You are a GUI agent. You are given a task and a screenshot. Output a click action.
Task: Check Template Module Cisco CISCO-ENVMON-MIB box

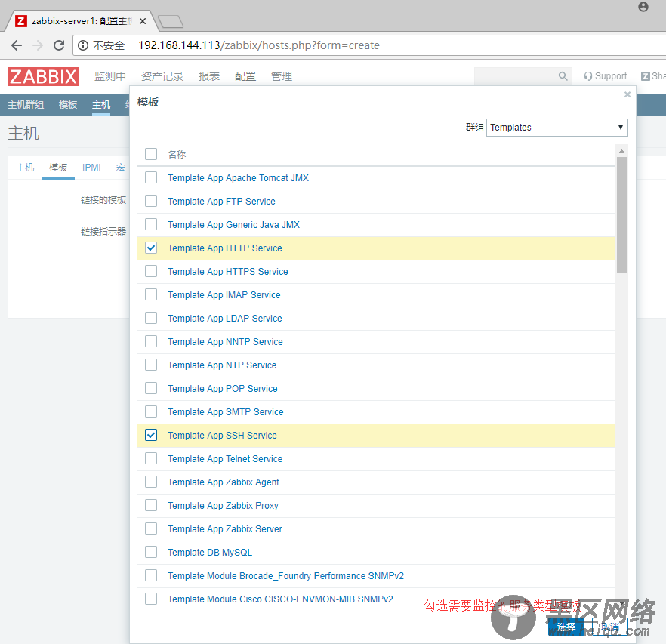click(x=151, y=599)
